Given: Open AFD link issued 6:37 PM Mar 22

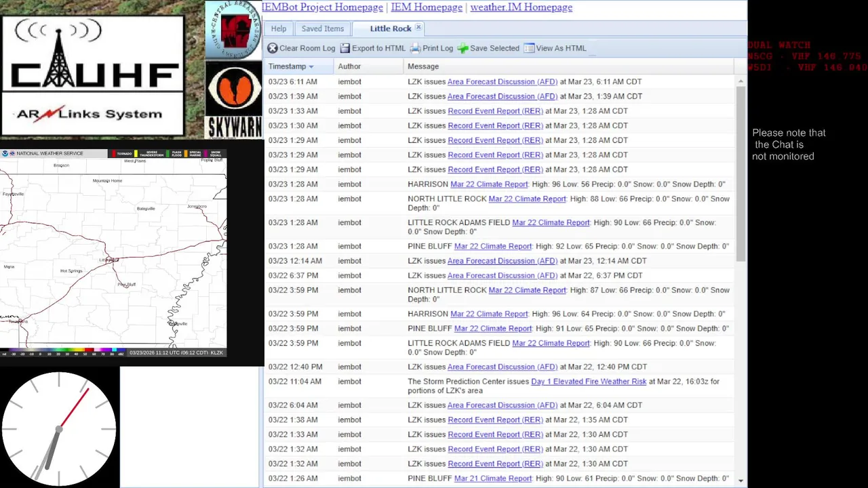Looking at the screenshot, I should 502,275.
